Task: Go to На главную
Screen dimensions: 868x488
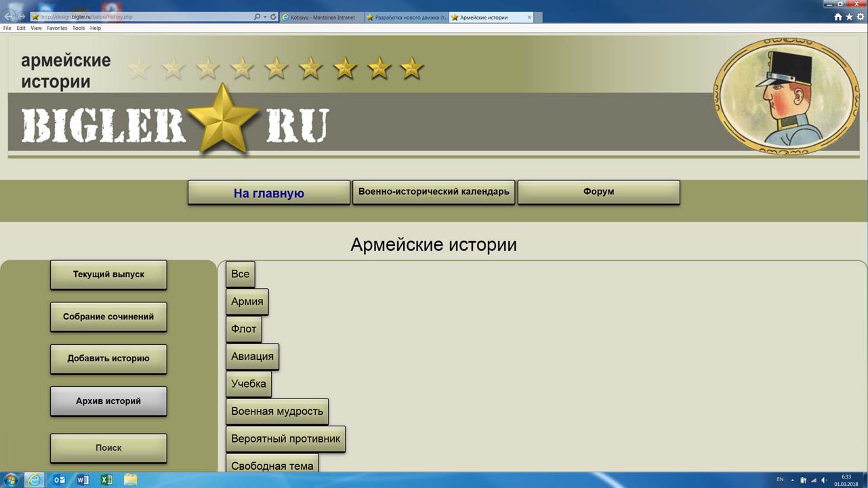Action: tap(269, 192)
